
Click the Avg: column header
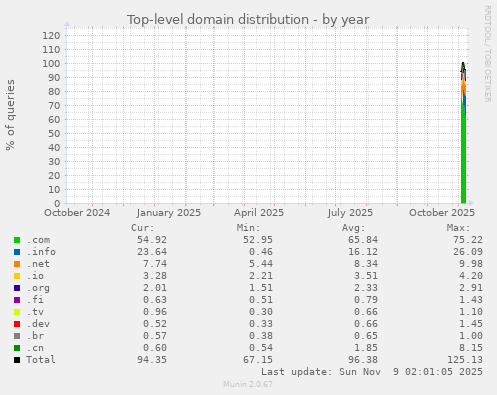[354, 228]
